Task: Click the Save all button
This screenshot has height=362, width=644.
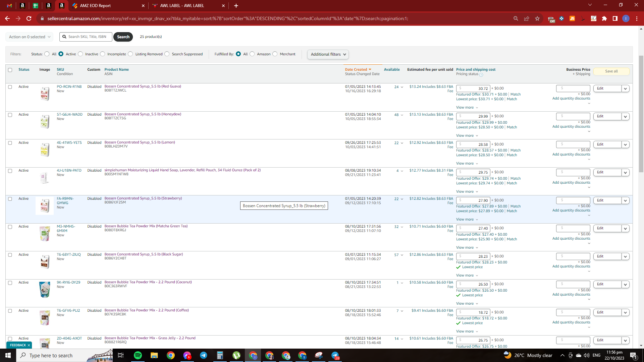Action: (611, 71)
